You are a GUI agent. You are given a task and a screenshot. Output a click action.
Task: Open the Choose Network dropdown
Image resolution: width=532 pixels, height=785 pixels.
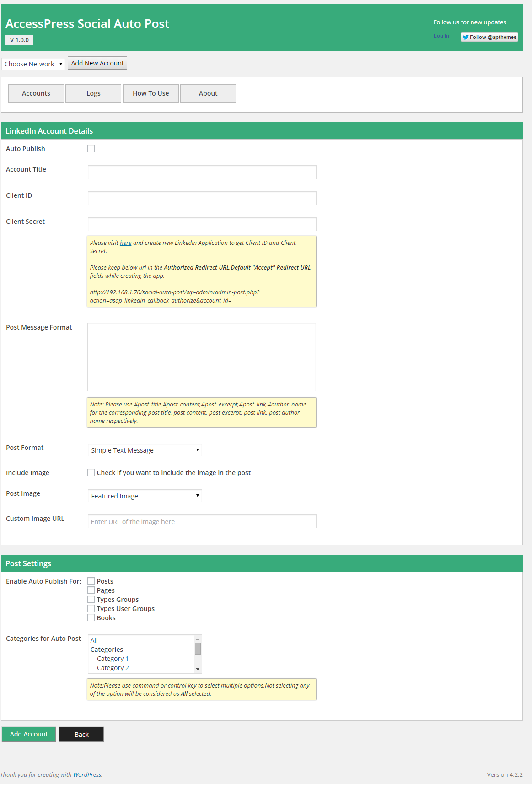click(33, 64)
